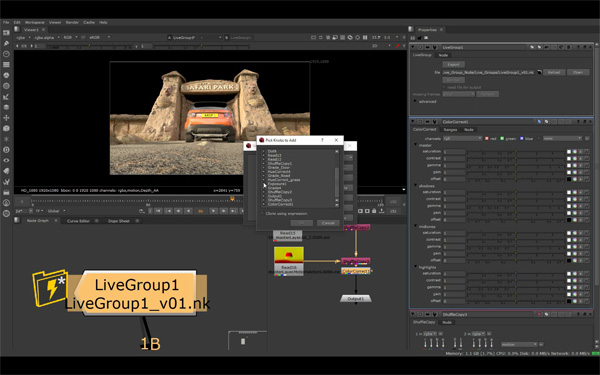Open the Render menu
600x375 pixels.
pyautogui.click(x=72, y=23)
